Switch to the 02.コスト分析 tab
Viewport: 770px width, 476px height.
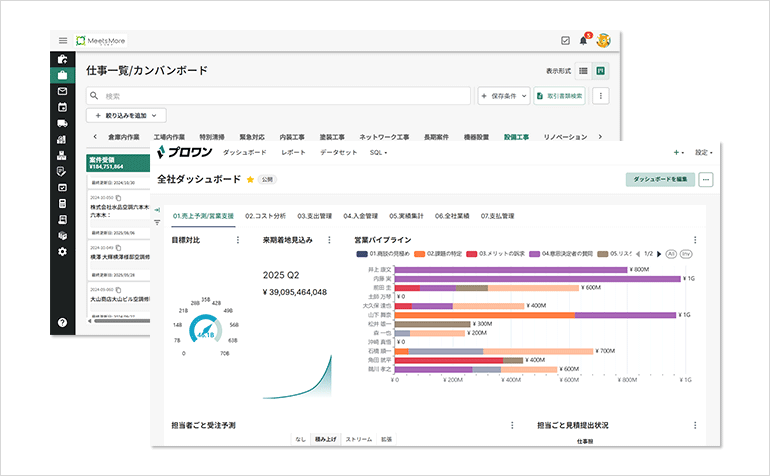(x=264, y=215)
